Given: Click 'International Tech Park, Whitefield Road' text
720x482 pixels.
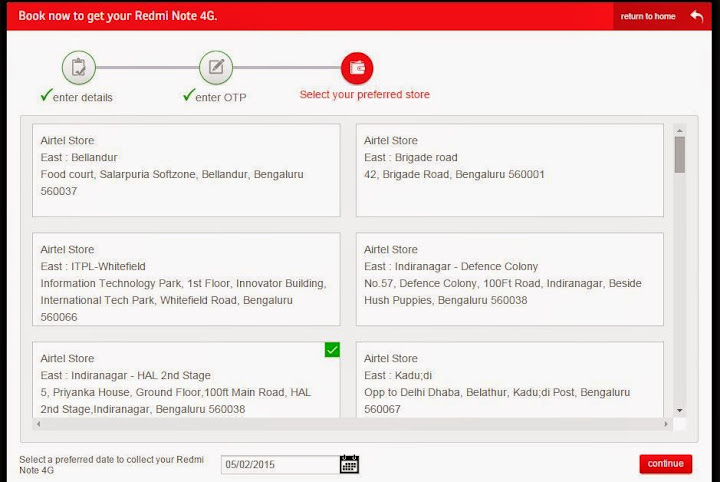Looking at the screenshot, I should tap(140, 300).
